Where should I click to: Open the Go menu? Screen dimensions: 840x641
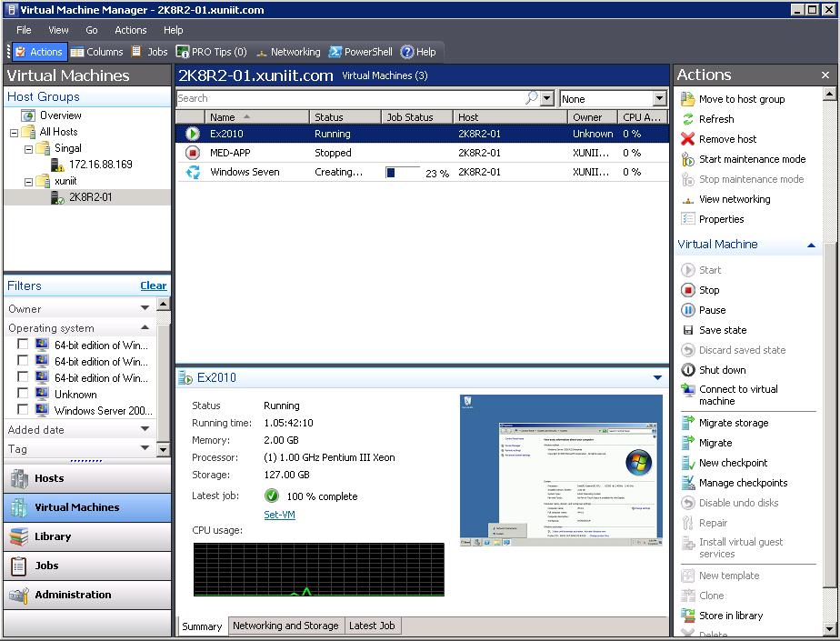(92, 30)
